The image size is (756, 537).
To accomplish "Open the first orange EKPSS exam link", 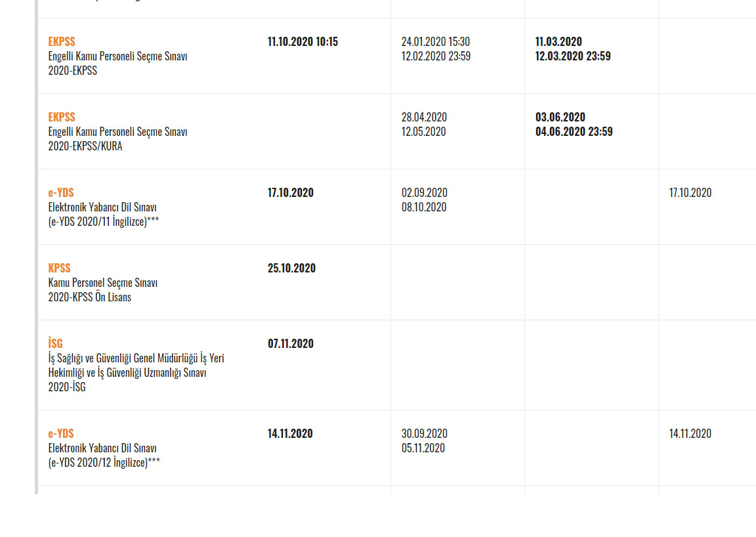I will [61, 41].
